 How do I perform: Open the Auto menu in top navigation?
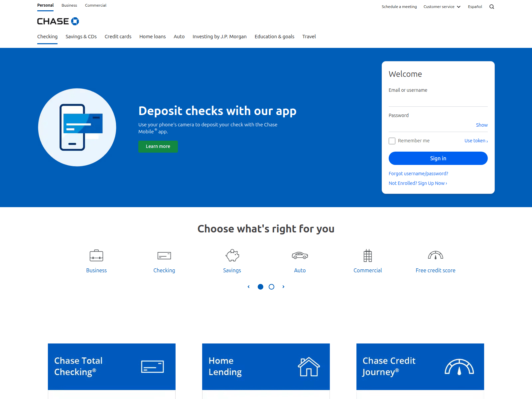[x=179, y=37]
